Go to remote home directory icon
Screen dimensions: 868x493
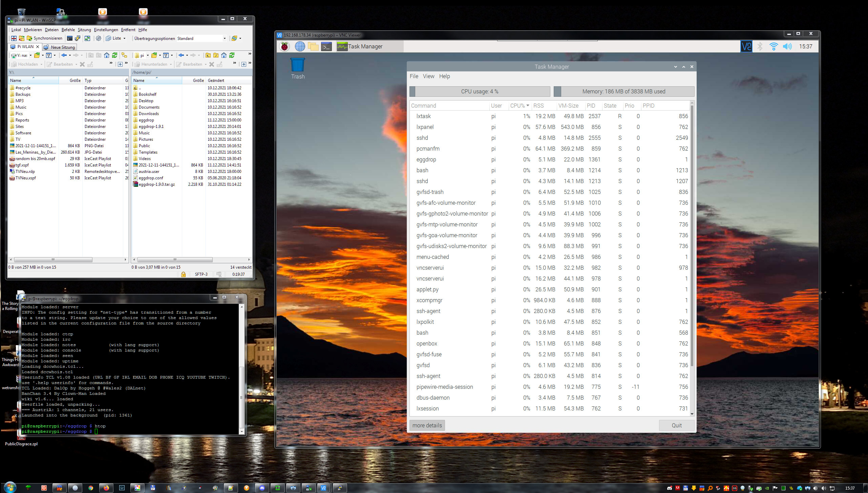(224, 55)
